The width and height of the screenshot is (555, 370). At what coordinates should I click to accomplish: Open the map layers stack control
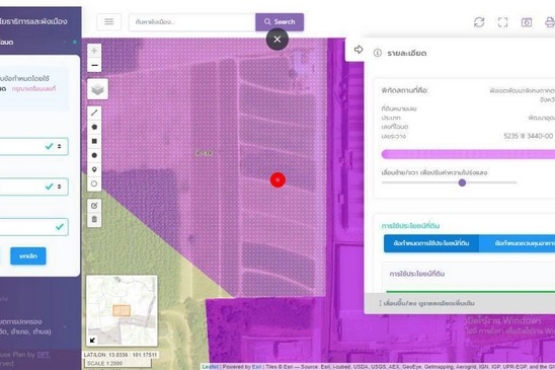[98, 89]
